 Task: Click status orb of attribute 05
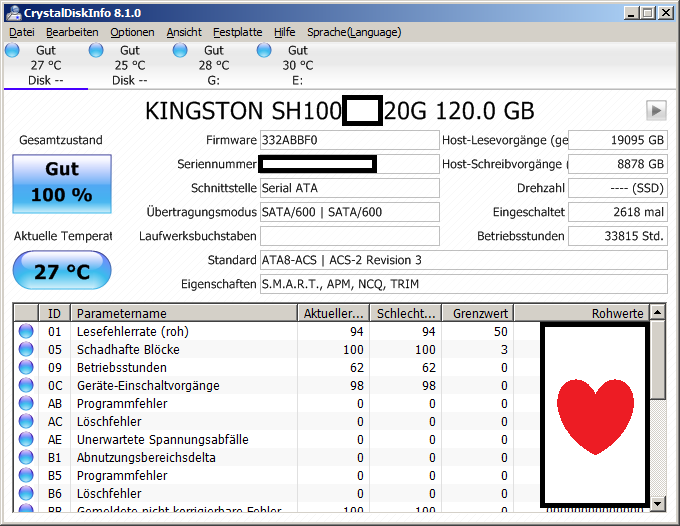pos(26,349)
